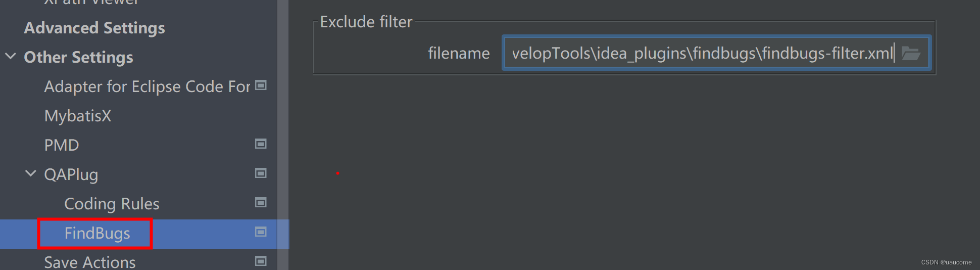This screenshot has height=270, width=980.
Task: Click the browse folder icon in filename field
Action: (x=911, y=53)
